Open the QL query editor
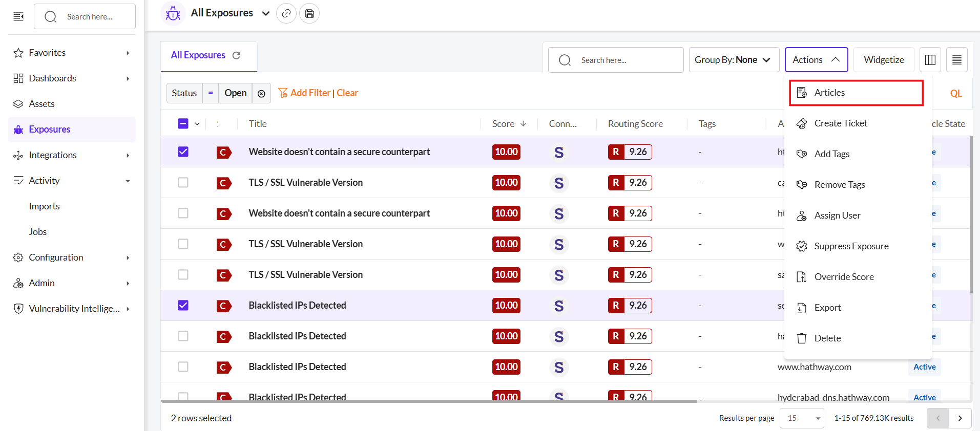 coord(956,93)
